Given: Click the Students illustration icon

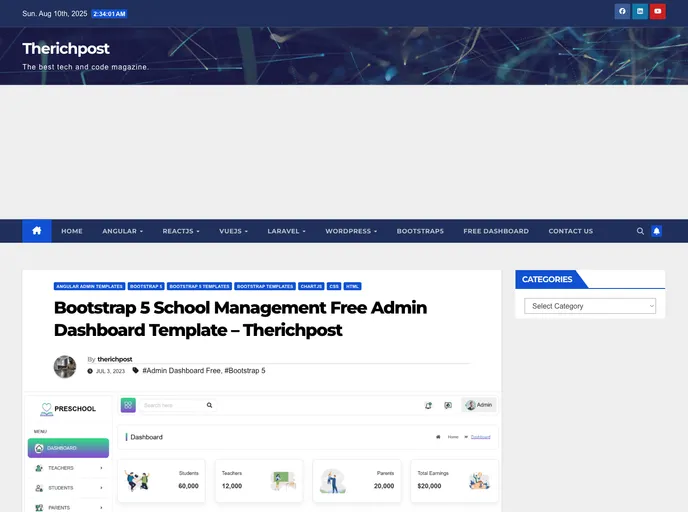Looking at the screenshot, I should (x=137, y=480).
